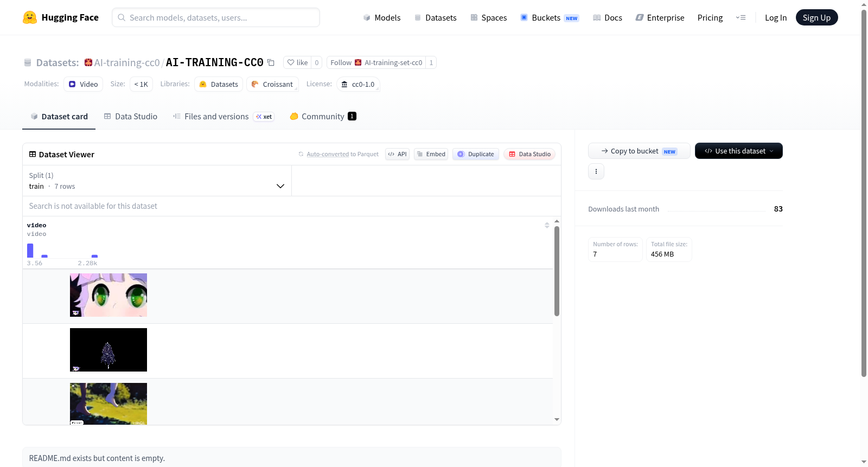
Task: Open the anime green-eyes video thumbnail
Action: tap(108, 295)
